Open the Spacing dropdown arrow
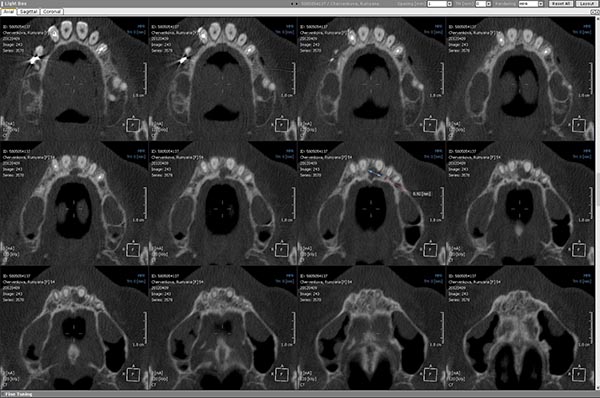The image size is (600, 398). [x=450, y=4]
